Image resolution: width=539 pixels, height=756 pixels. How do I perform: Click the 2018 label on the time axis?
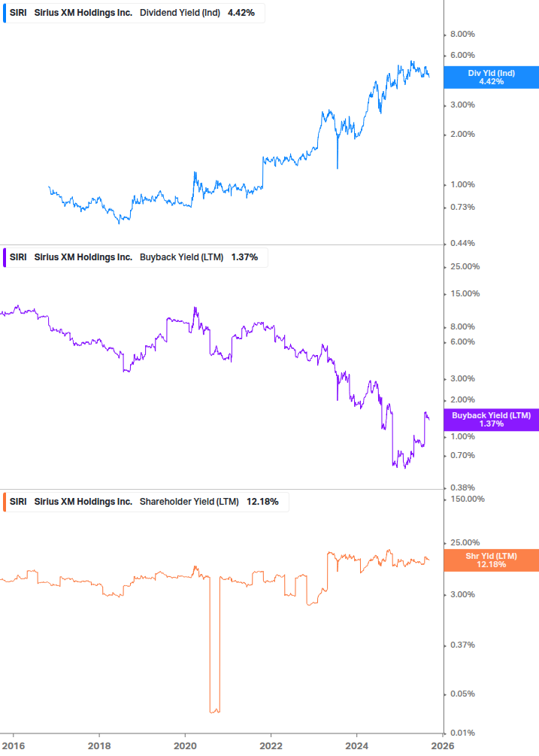(99, 746)
